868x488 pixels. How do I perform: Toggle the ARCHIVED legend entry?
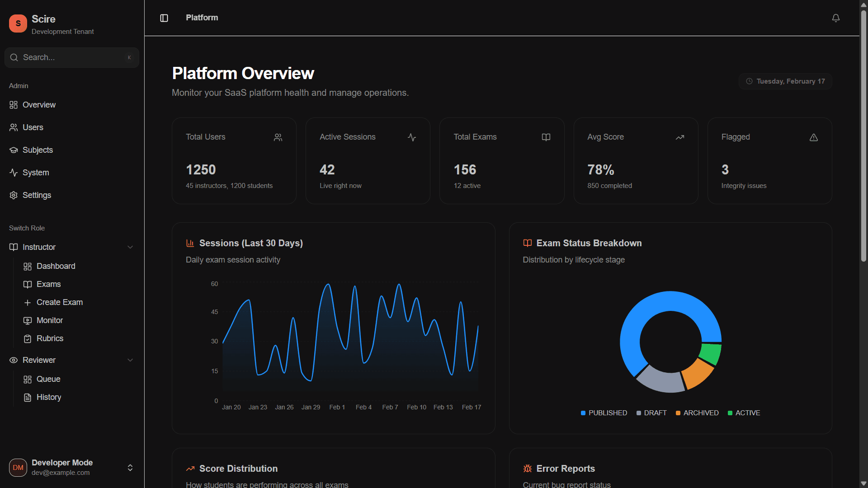(x=697, y=413)
